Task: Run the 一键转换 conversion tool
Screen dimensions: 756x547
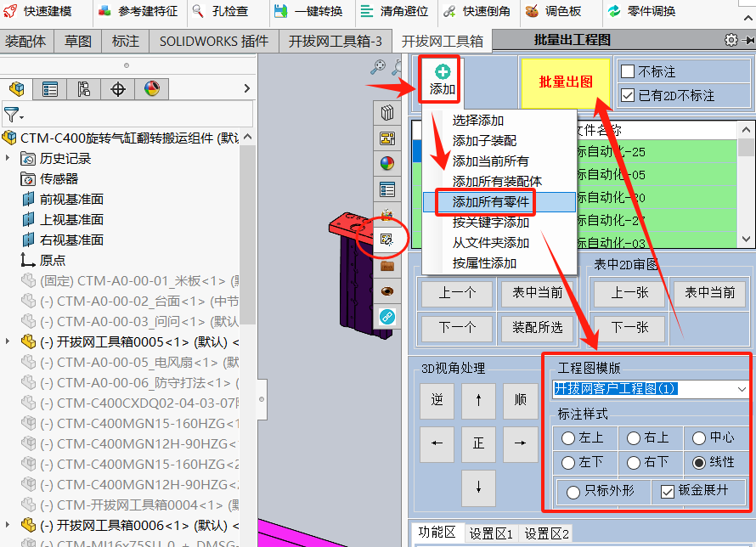Action: pyautogui.click(x=308, y=11)
